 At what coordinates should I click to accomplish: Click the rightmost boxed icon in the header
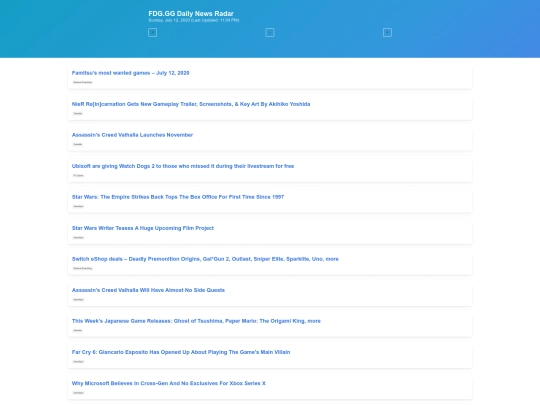tap(387, 32)
